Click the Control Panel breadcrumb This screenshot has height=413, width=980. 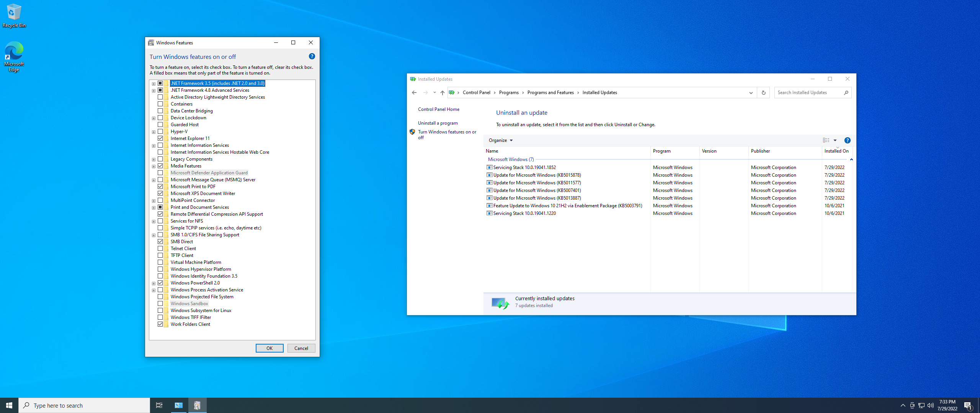point(476,93)
